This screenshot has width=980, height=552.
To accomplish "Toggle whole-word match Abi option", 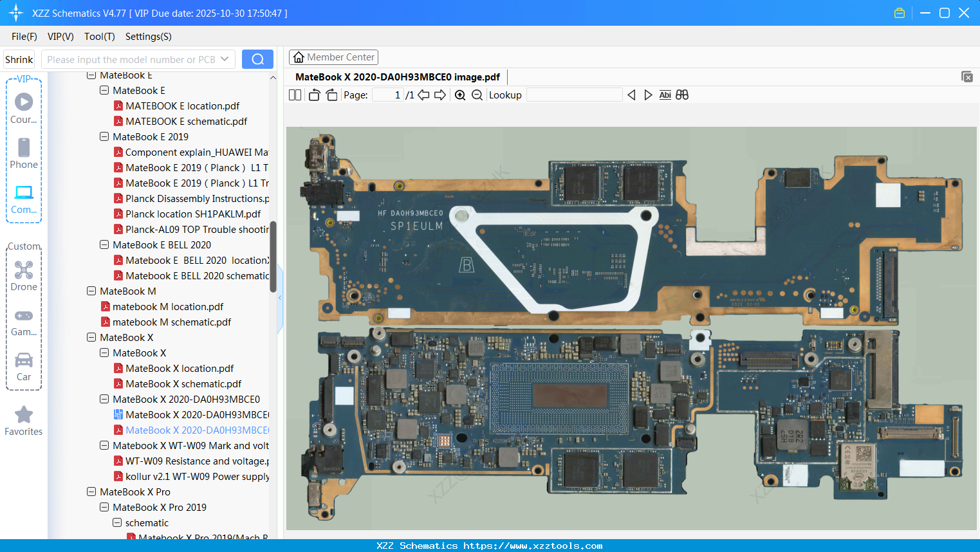I will tap(665, 95).
